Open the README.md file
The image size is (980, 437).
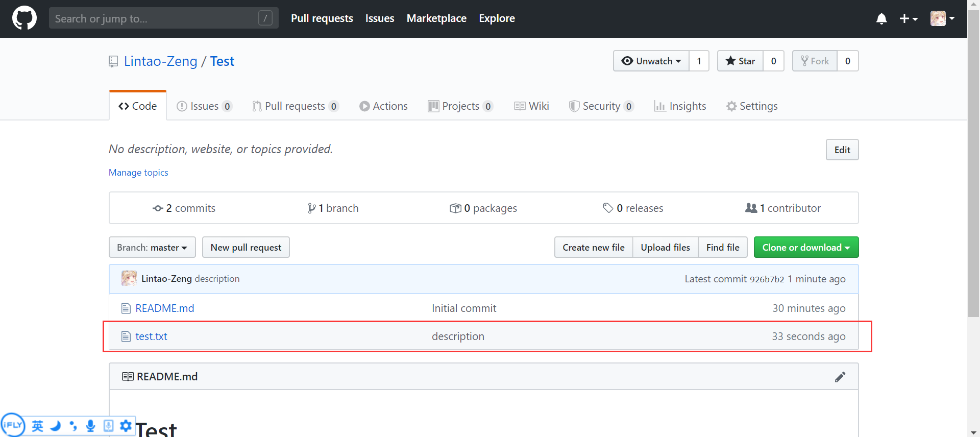tap(164, 308)
